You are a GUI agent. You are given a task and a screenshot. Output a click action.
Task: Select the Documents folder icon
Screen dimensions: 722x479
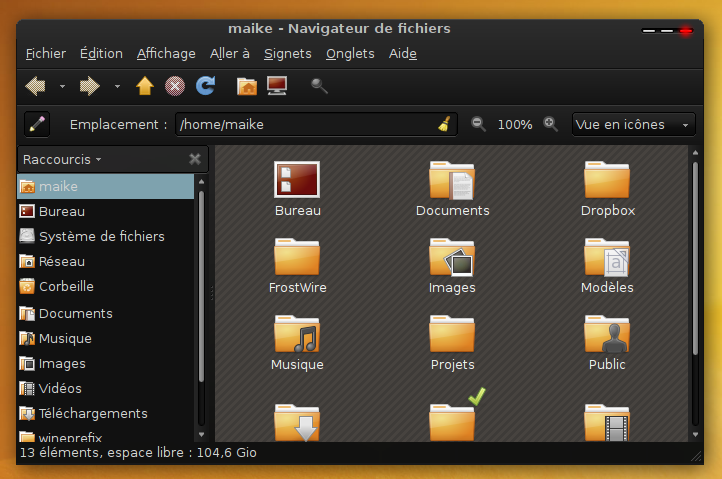pyautogui.click(x=452, y=180)
